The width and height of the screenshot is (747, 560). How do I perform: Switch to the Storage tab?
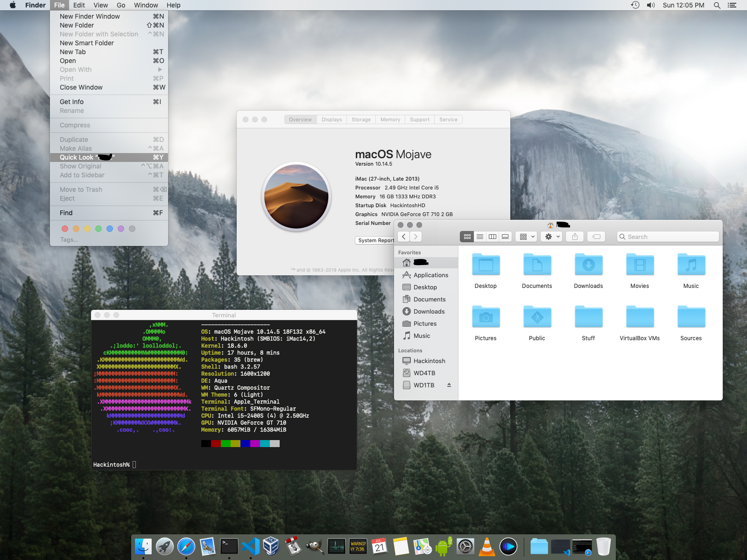pos(361,119)
